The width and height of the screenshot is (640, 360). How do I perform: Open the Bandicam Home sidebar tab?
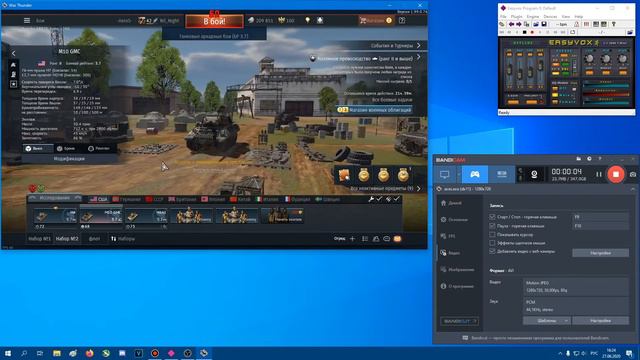point(451,203)
